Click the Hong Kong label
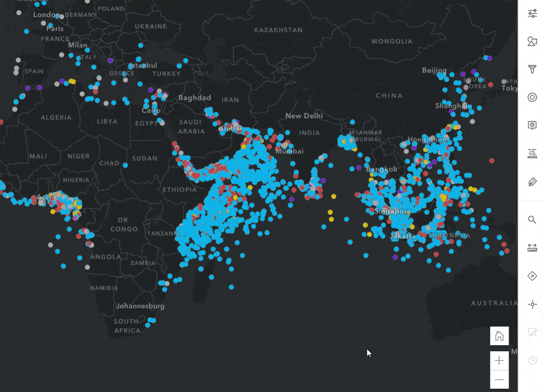Viewport: 544px width, 392px height. pos(427,139)
